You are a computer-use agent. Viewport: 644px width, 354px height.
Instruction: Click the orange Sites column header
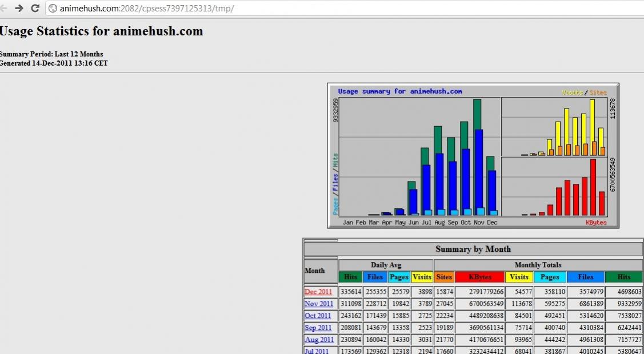pos(444,277)
